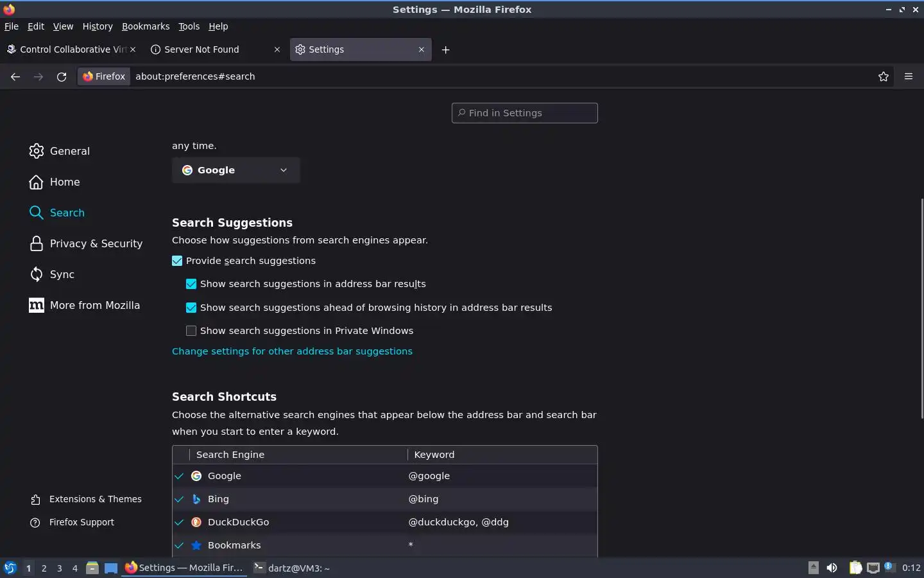The image size is (924, 578).
Task: Click the Bookmarks star icon in the shortcuts table
Action: click(196, 545)
